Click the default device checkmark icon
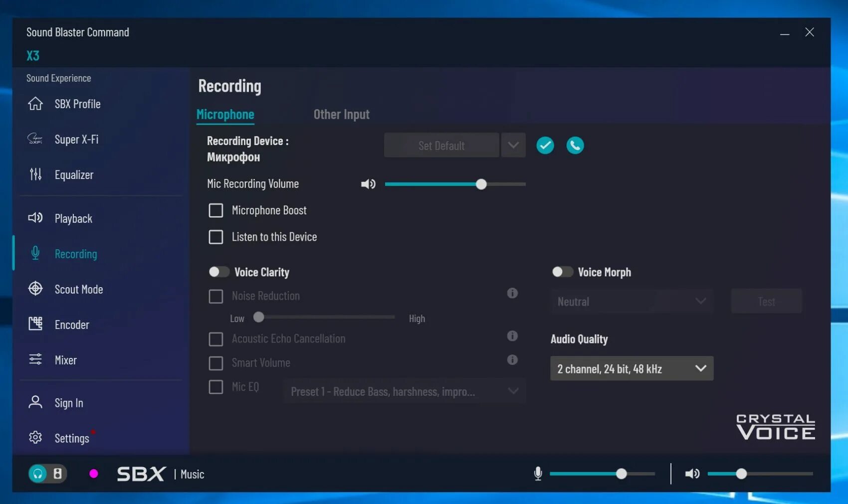Screen dimensions: 848x504 545,146
